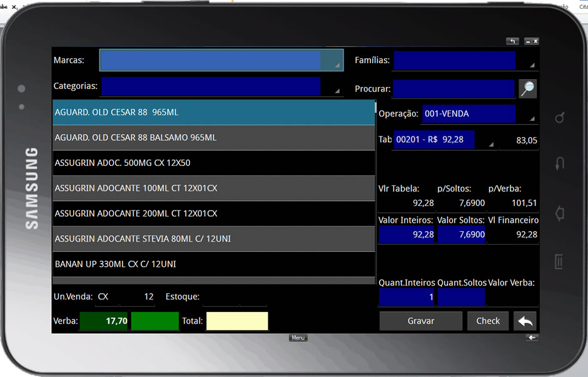Click the Un.Venda CX value
588x377 pixels.
103,297
